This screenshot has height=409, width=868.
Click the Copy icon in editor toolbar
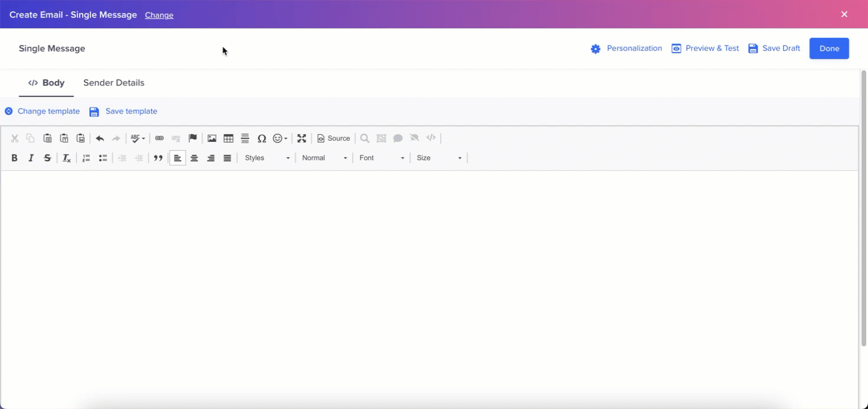pos(31,138)
